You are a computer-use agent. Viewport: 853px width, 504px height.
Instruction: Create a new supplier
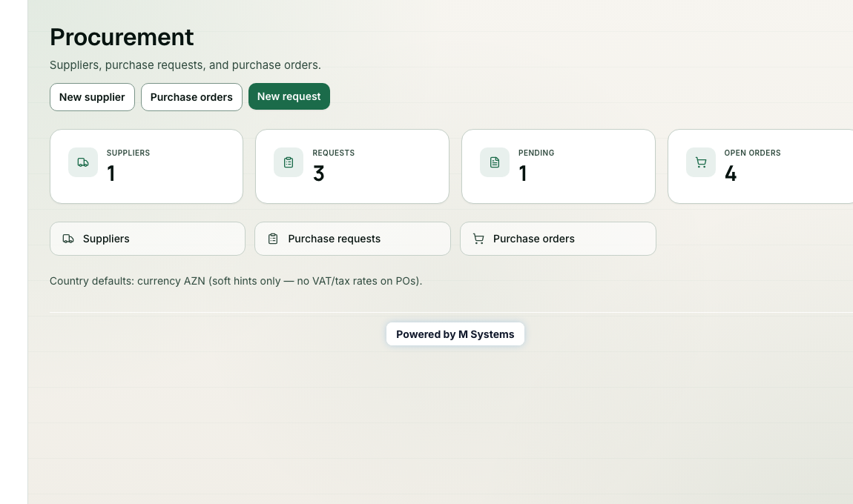[92, 97]
